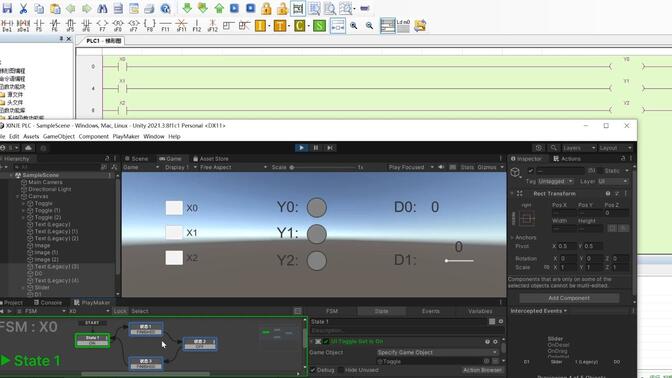Insert F8 instruction braces element
The width and height of the screenshot is (672, 378).
150,26
